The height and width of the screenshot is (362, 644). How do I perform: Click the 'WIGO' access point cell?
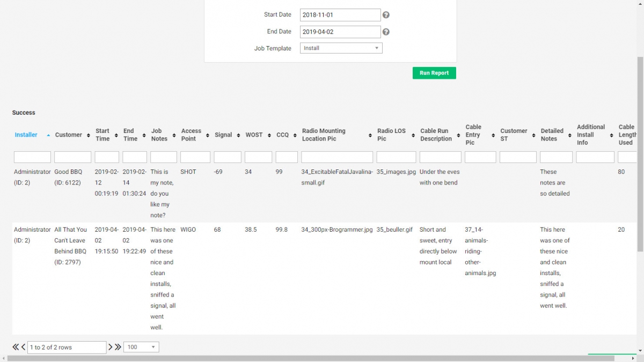click(x=188, y=230)
